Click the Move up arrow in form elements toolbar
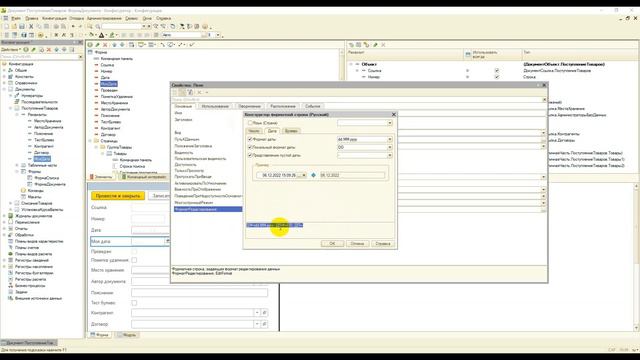The width and height of the screenshot is (640, 360). (114, 44)
